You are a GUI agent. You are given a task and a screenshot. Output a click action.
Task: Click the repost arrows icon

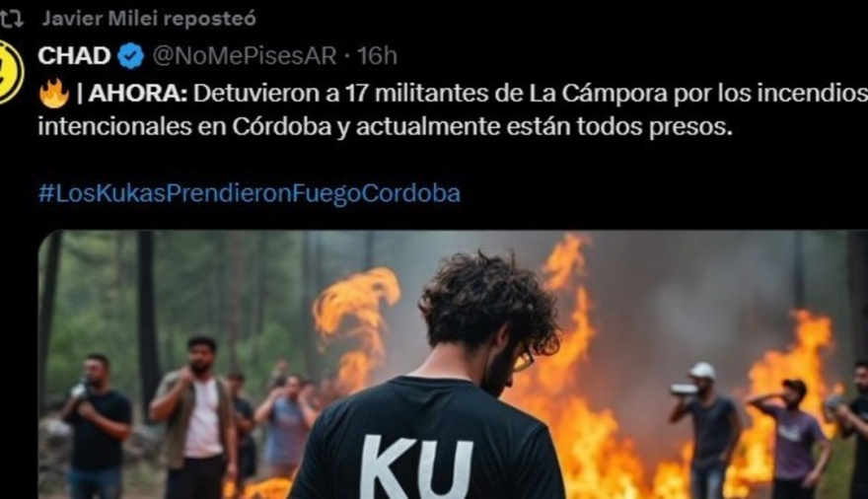(11, 19)
